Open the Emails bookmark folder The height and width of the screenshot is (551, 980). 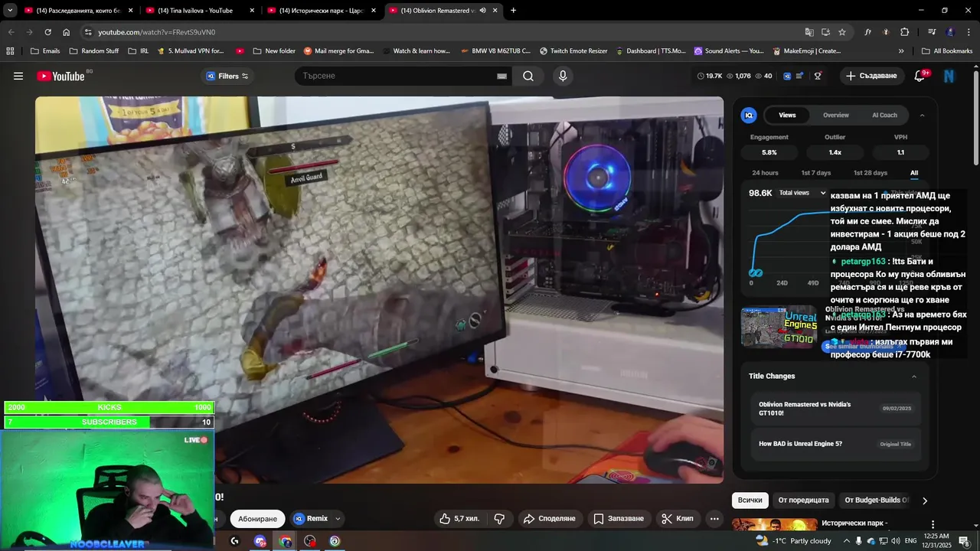(x=44, y=51)
